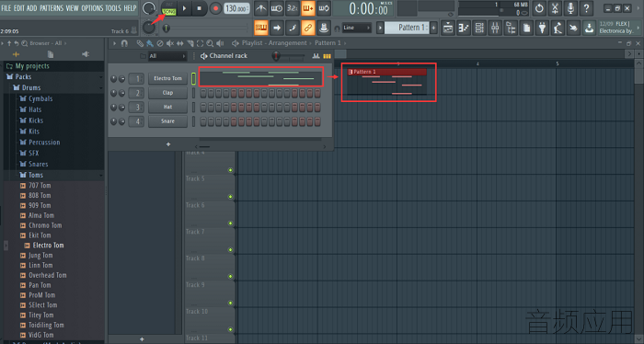Viewport: 644px width, 344px height.
Task: Click the channel rack graph editor icon
Action: tap(316, 56)
